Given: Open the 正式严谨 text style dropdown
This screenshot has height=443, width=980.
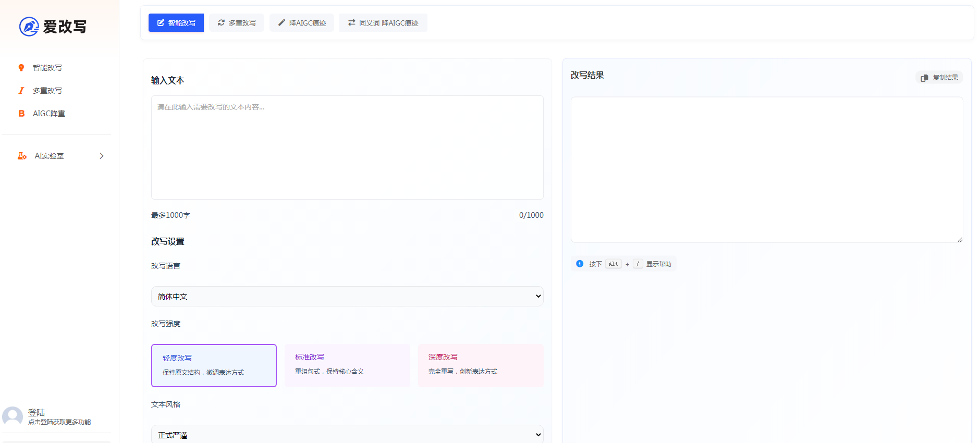Looking at the screenshot, I should 347,435.
